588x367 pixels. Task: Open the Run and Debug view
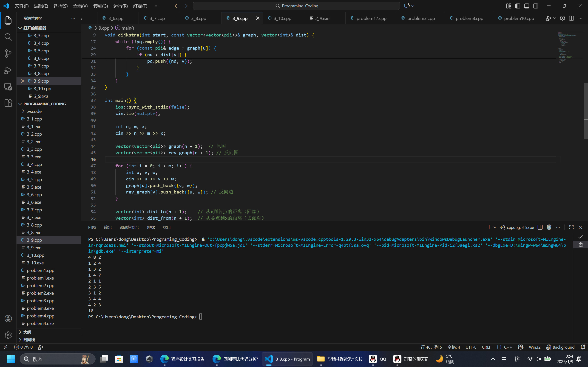tap(8, 70)
